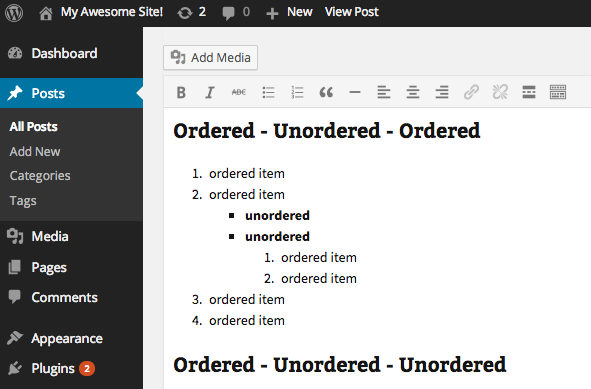Click the Posts pushpin icon
This screenshot has height=389, width=591.
(x=15, y=93)
